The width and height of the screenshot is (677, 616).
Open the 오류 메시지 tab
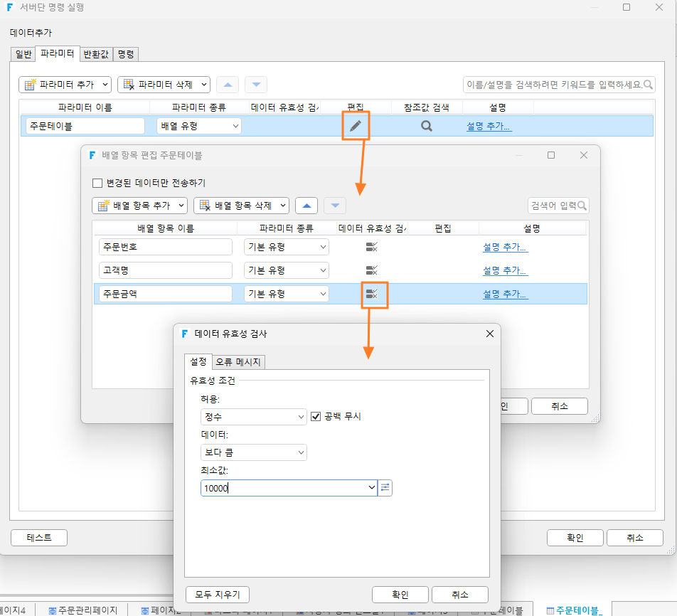coord(238,363)
